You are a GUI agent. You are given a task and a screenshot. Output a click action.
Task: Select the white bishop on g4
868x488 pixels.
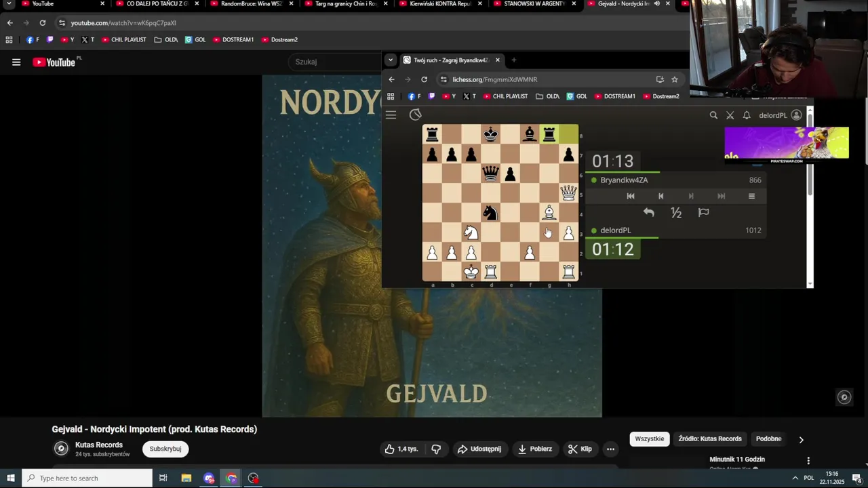[549, 213]
